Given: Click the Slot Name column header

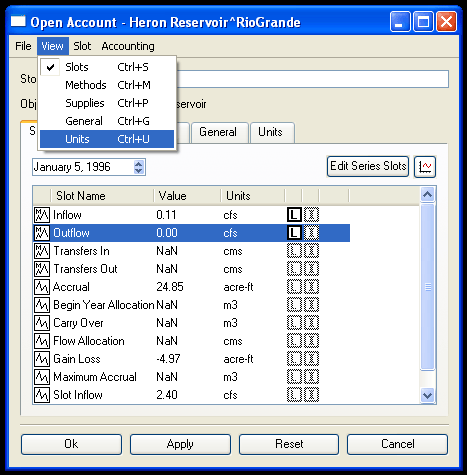Looking at the screenshot, I should (102, 196).
